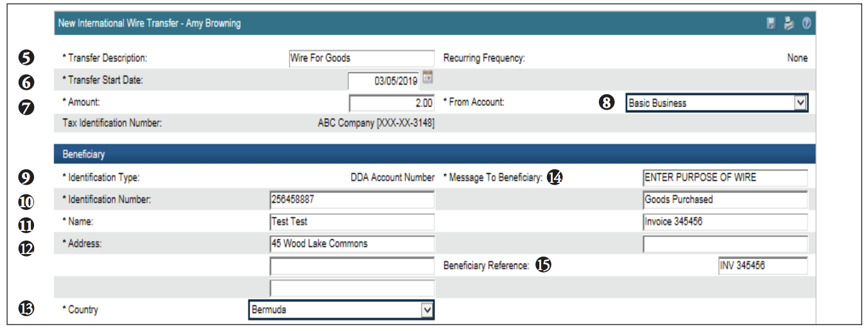This screenshot has width=868, height=331.
Task: Expand the Country dropdown showing Bermuda
Action: pyautogui.click(x=342, y=310)
